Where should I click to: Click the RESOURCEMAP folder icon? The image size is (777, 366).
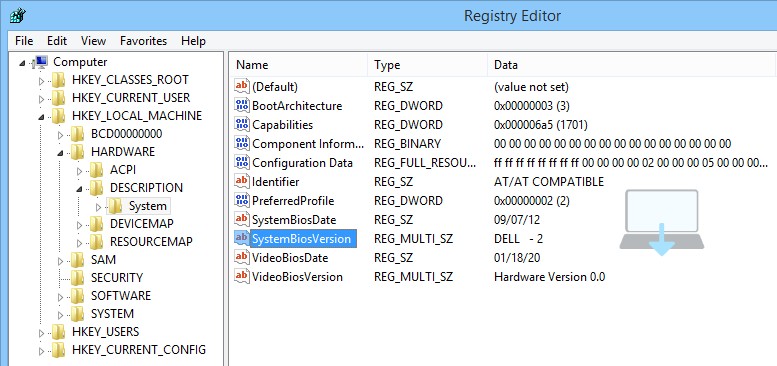(x=96, y=242)
